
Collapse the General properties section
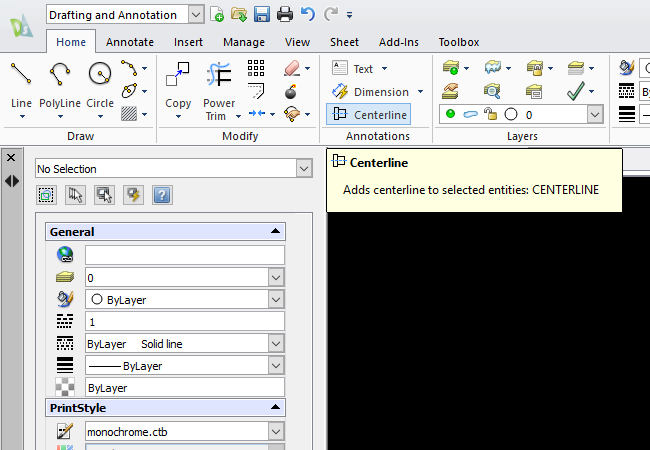click(276, 232)
